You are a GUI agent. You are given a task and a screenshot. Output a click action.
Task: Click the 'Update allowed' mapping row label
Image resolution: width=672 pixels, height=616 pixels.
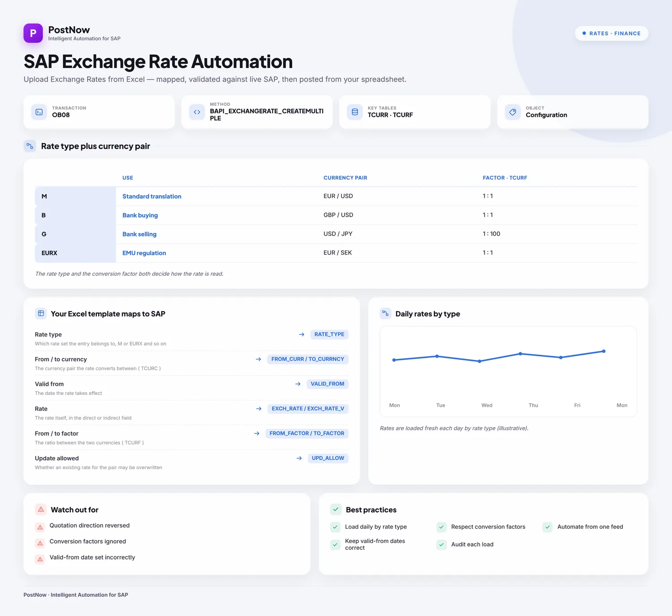(x=57, y=458)
